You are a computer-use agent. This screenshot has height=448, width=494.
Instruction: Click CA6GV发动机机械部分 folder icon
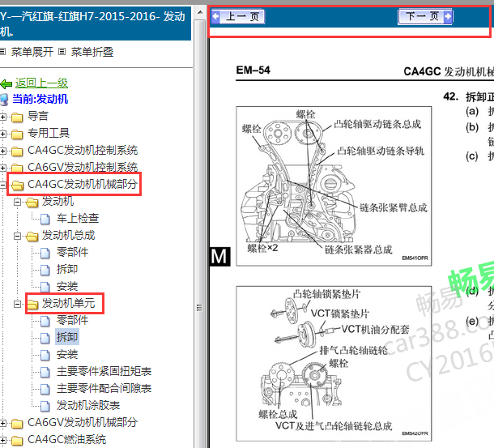point(17,424)
